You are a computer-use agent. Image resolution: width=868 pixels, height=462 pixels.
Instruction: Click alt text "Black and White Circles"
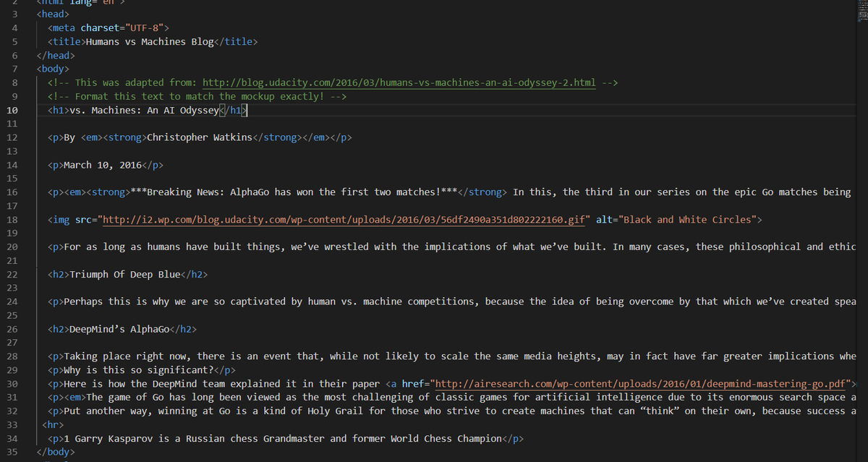coord(687,219)
